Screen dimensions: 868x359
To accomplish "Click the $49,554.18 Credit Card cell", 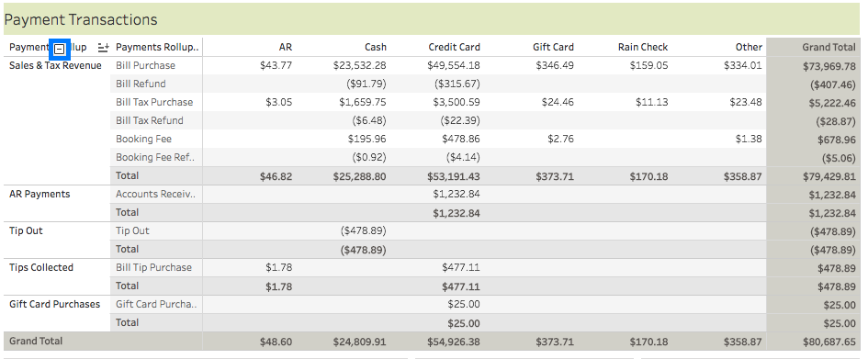I will click(x=454, y=65).
